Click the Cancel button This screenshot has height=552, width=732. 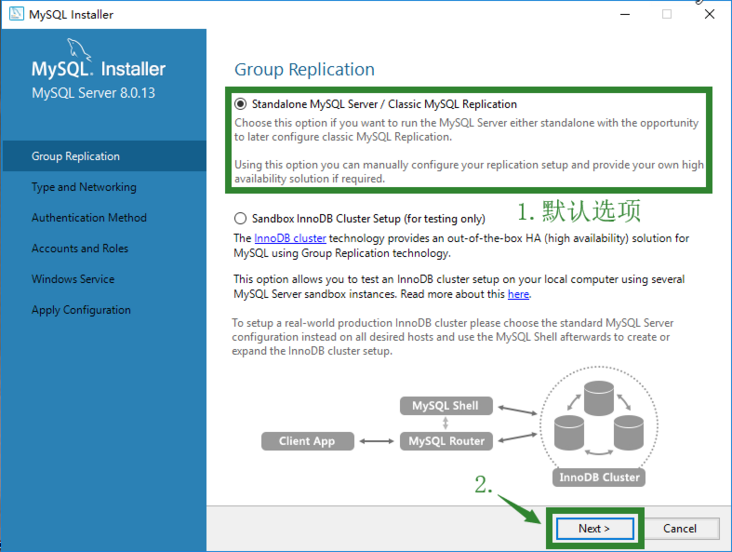680,528
